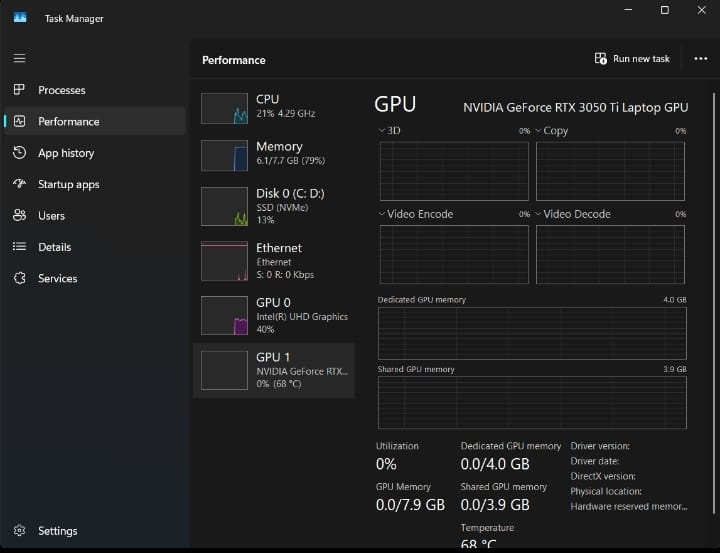Select NVIDIA GeForce RTX GPU 1 entry
Viewport: 720px width, 553px height.
coord(274,370)
